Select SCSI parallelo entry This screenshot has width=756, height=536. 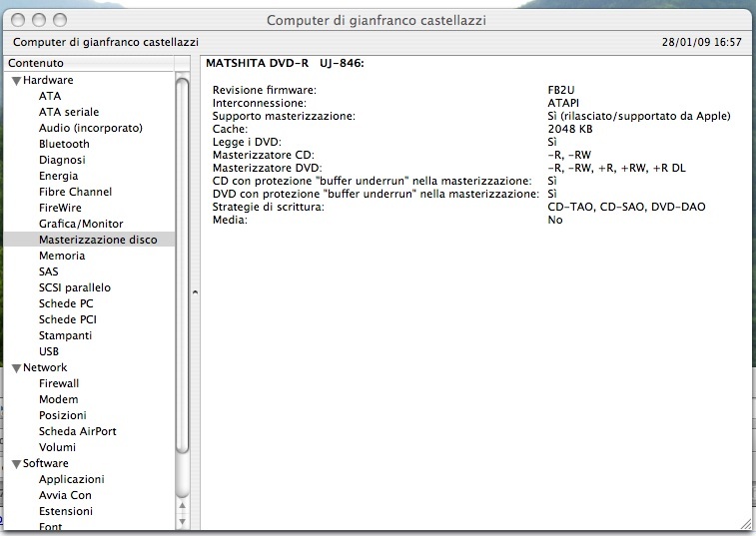tap(75, 287)
